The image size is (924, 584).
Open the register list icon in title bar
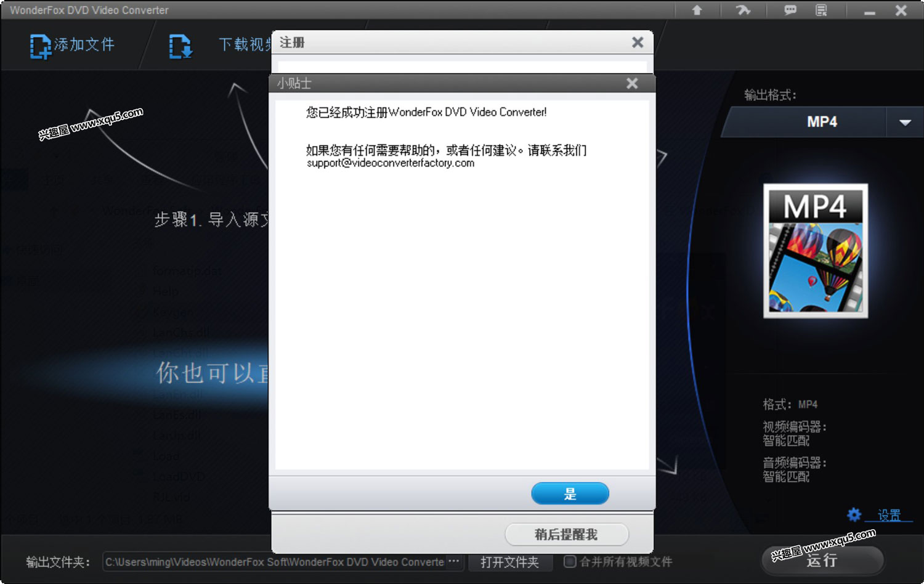[821, 10]
